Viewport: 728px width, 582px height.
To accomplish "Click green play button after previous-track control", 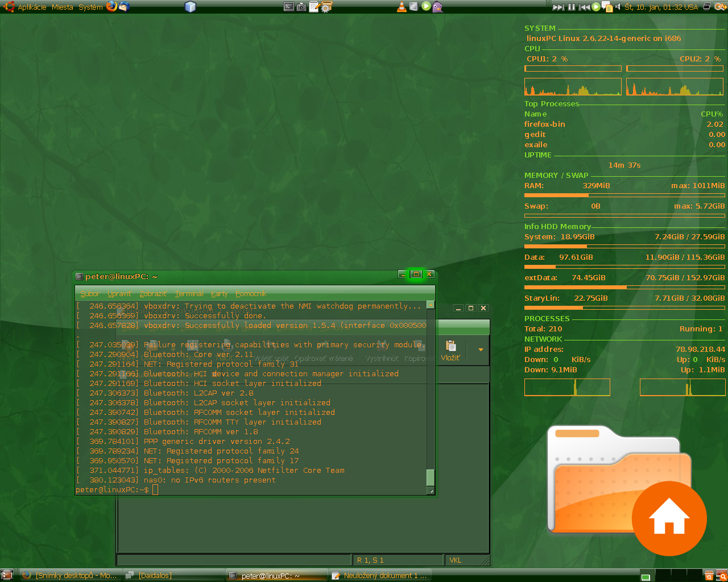I will coord(596,7).
